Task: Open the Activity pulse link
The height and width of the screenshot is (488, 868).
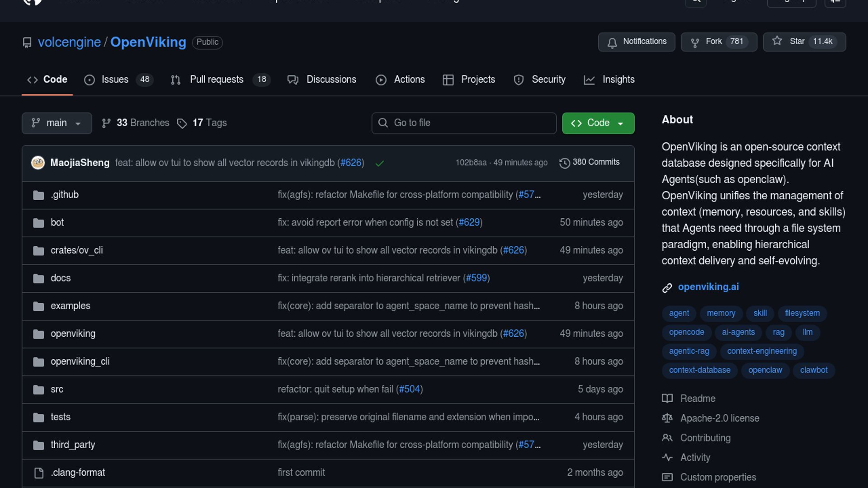Action: coord(695,457)
